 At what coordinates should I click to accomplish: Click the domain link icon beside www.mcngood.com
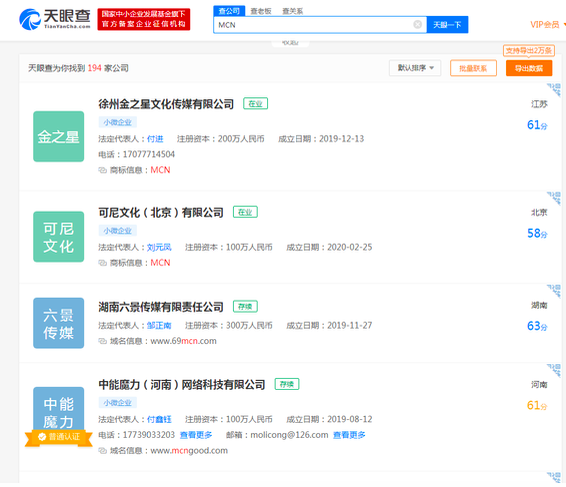pos(103,451)
